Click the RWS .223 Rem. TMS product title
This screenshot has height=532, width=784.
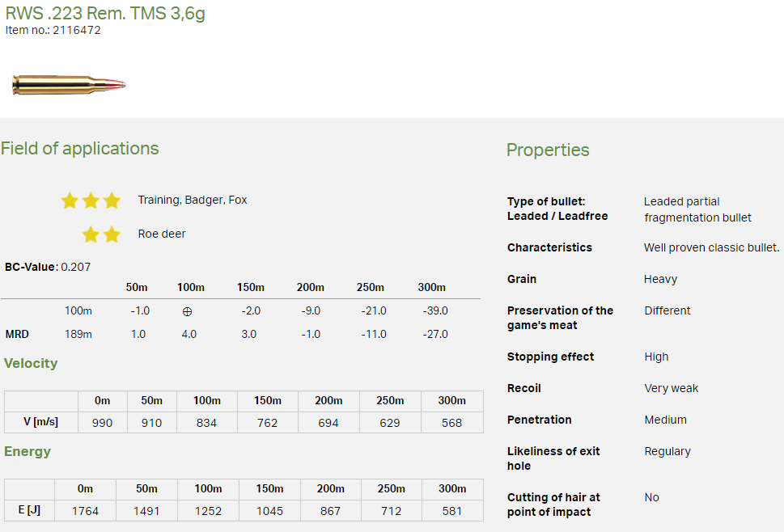pos(105,14)
